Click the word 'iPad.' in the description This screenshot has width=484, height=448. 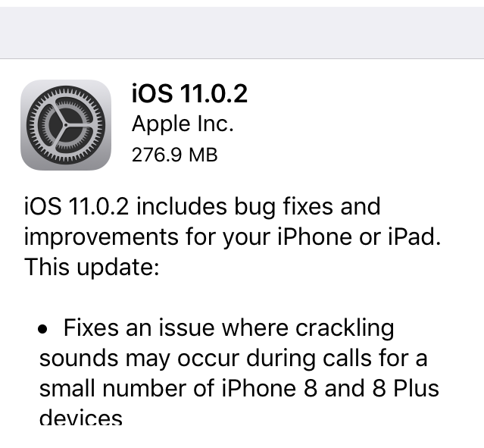414,237
